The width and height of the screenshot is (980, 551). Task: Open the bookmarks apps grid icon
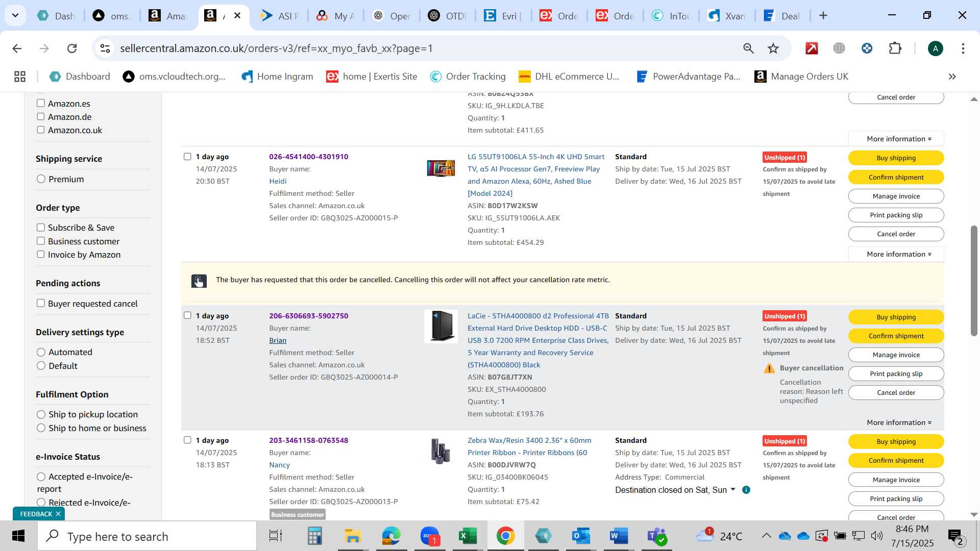click(20, 77)
